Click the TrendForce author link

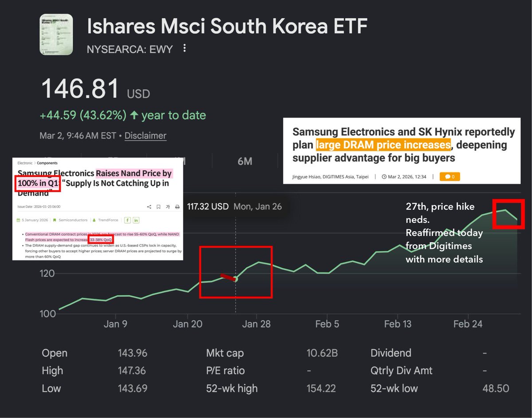(x=108, y=220)
